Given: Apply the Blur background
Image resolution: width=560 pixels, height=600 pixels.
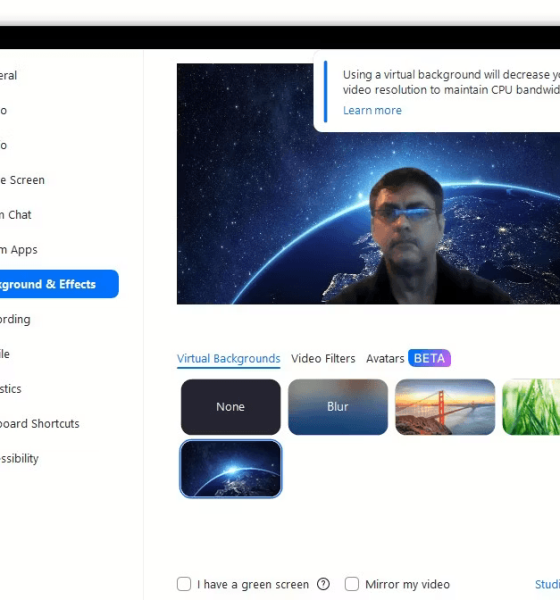Looking at the screenshot, I should coord(338,407).
